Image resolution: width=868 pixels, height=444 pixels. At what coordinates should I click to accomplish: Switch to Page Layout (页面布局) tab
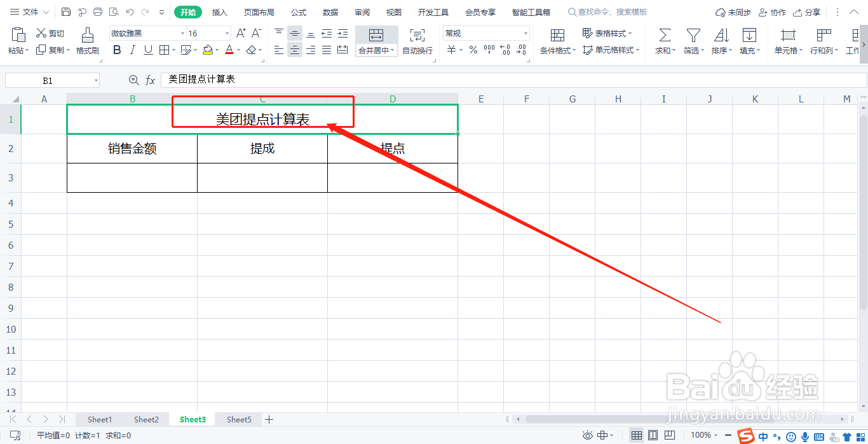(x=259, y=12)
